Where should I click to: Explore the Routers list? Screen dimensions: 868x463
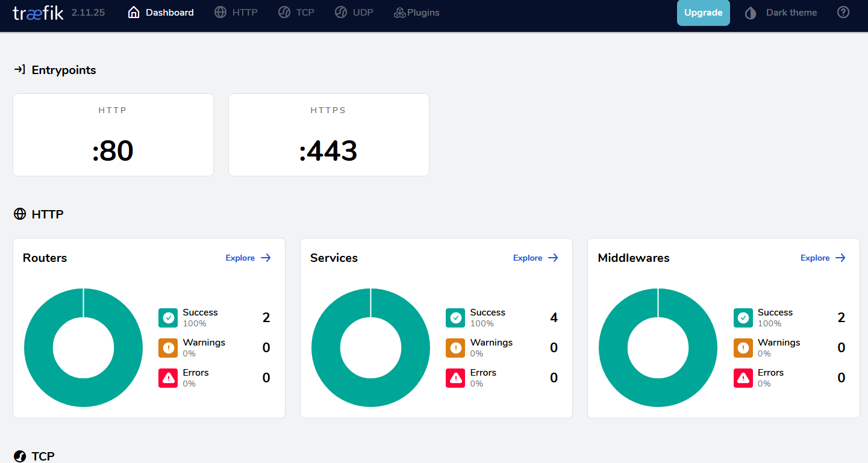tap(248, 258)
